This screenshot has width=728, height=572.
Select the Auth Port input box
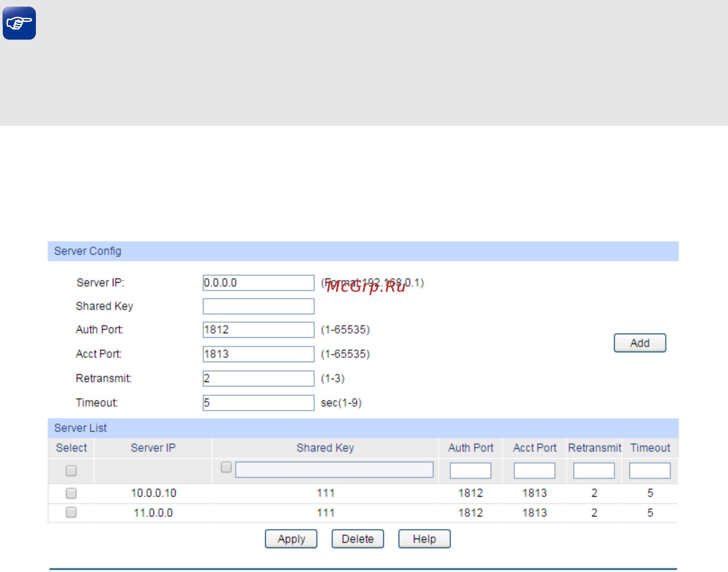tap(258, 330)
